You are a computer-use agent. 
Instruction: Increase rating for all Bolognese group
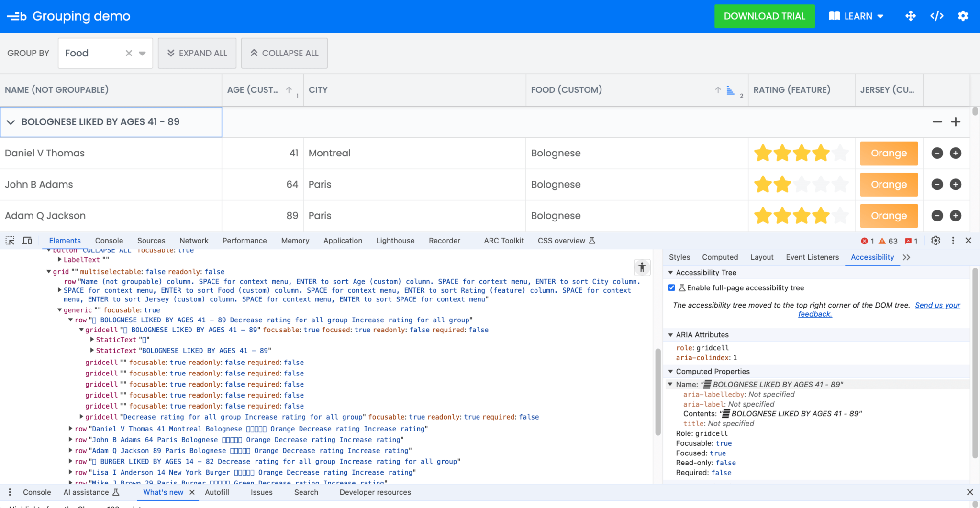pyautogui.click(x=956, y=122)
